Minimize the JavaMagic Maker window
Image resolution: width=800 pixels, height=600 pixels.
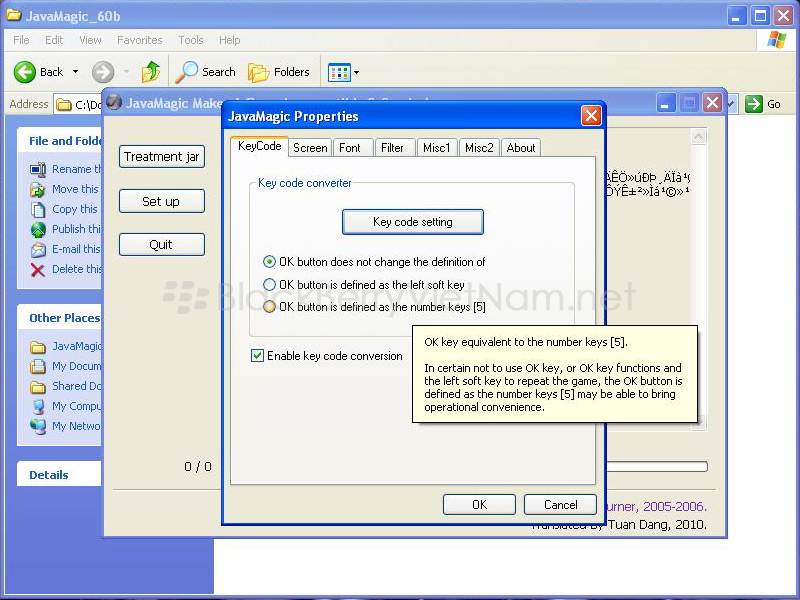point(665,103)
